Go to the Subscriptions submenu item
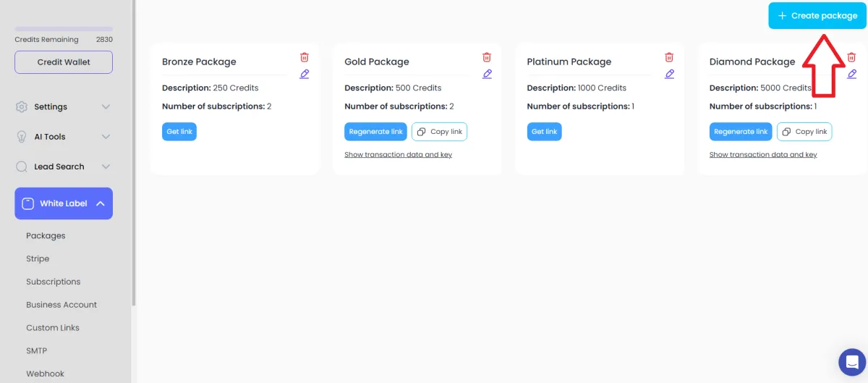Viewport: 868px width, 383px height. click(x=54, y=282)
